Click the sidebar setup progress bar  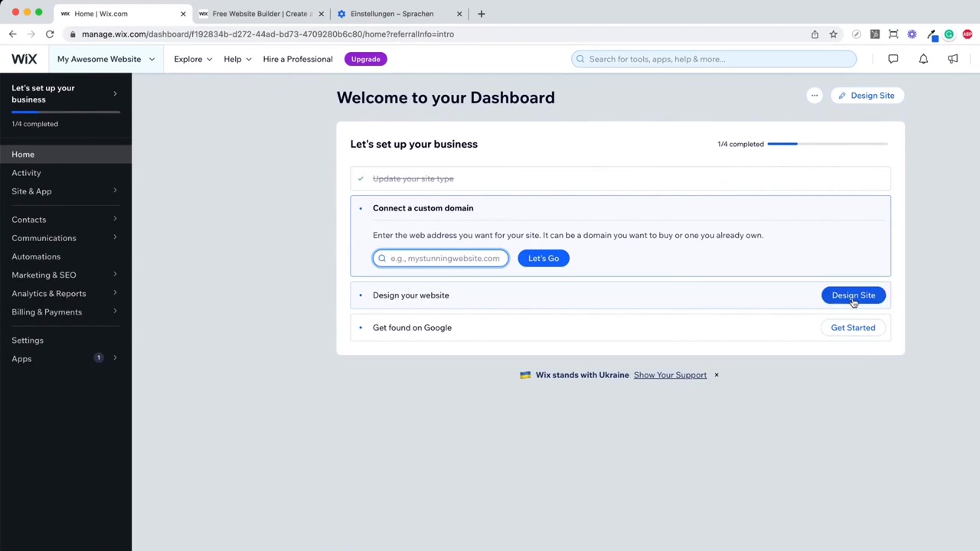point(66,112)
